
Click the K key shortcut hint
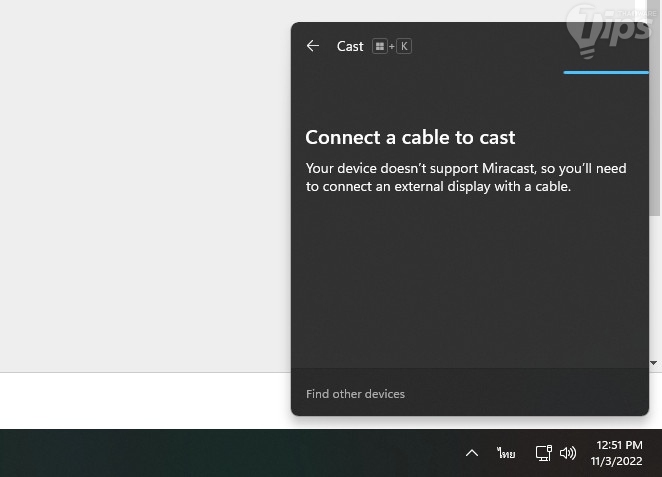(404, 46)
